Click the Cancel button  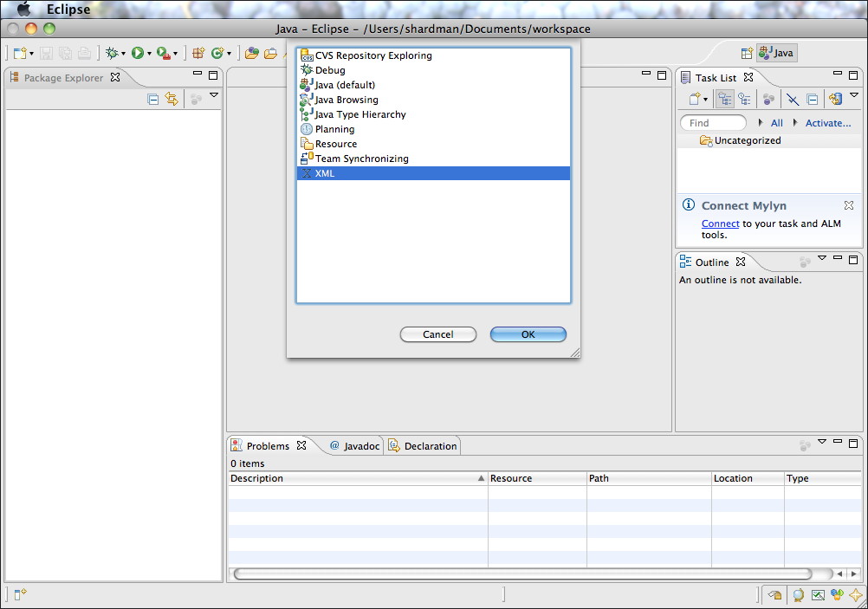pos(437,334)
